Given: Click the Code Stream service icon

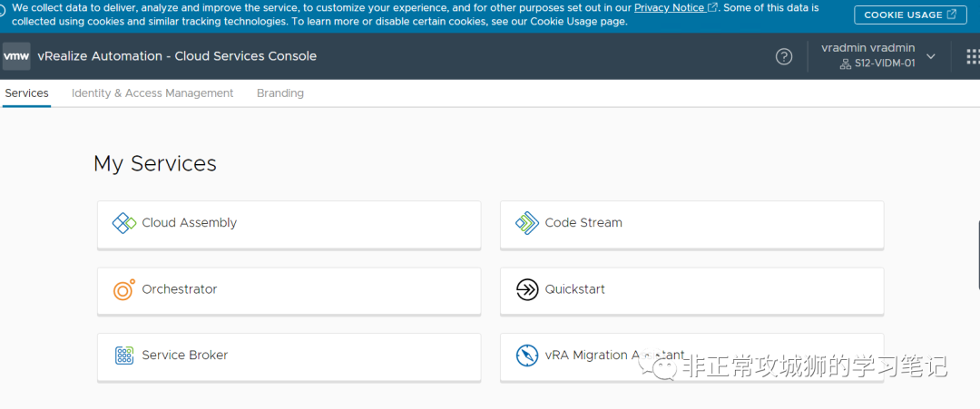Looking at the screenshot, I should 526,223.
